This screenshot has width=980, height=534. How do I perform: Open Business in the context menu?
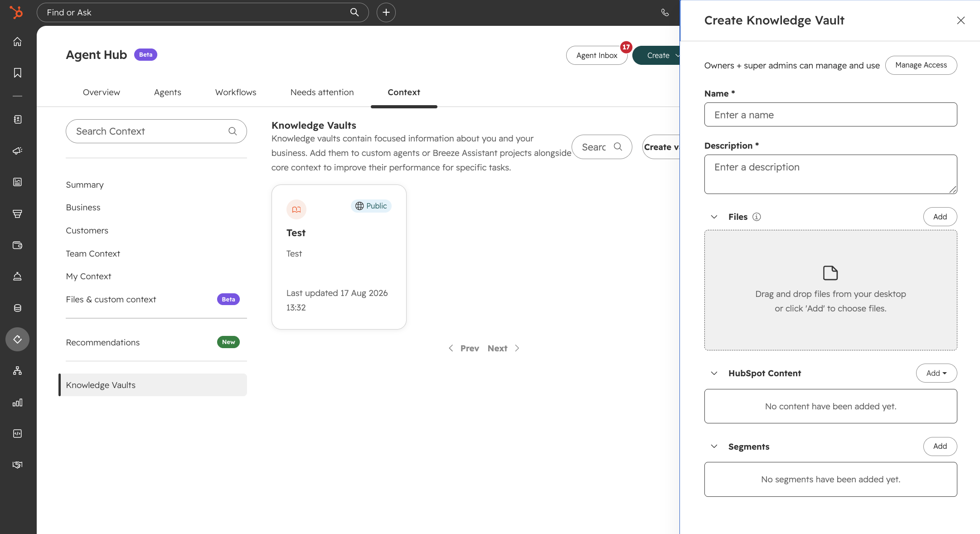(83, 207)
